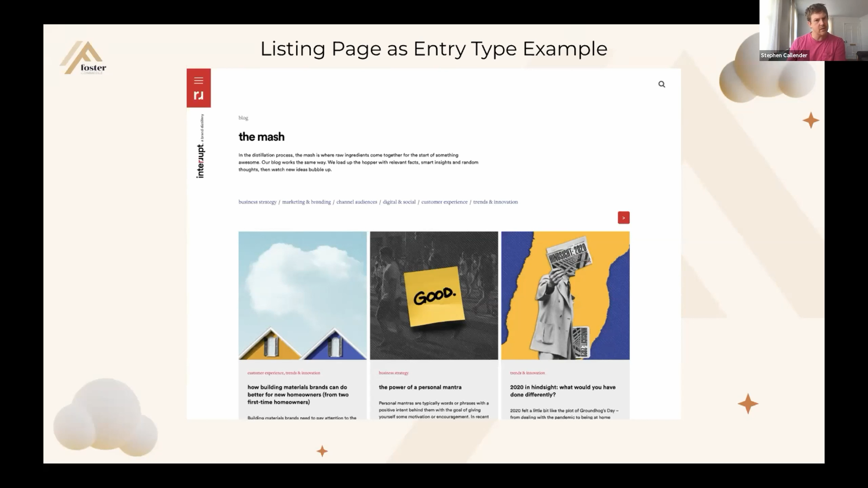Image resolution: width=868 pixels, height=488 pixels.
Task: Open the houses and cloud article image
Action: (302, 296)
